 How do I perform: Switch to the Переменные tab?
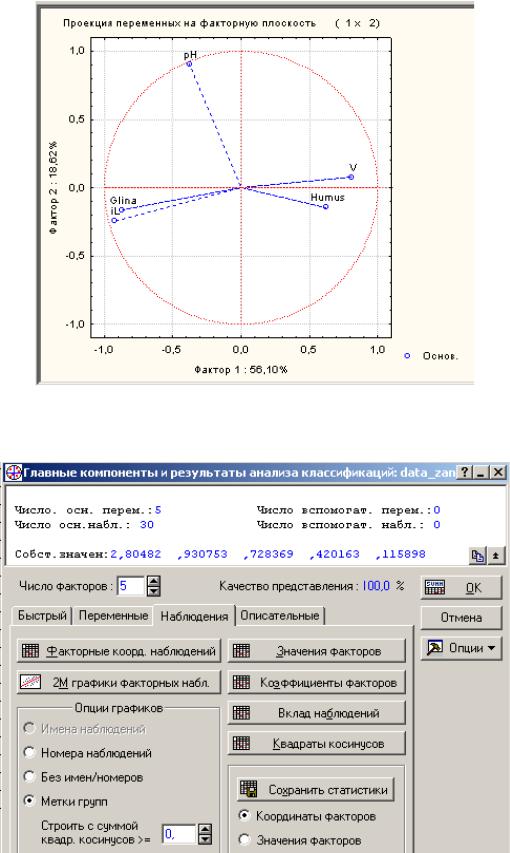(113, 616)
